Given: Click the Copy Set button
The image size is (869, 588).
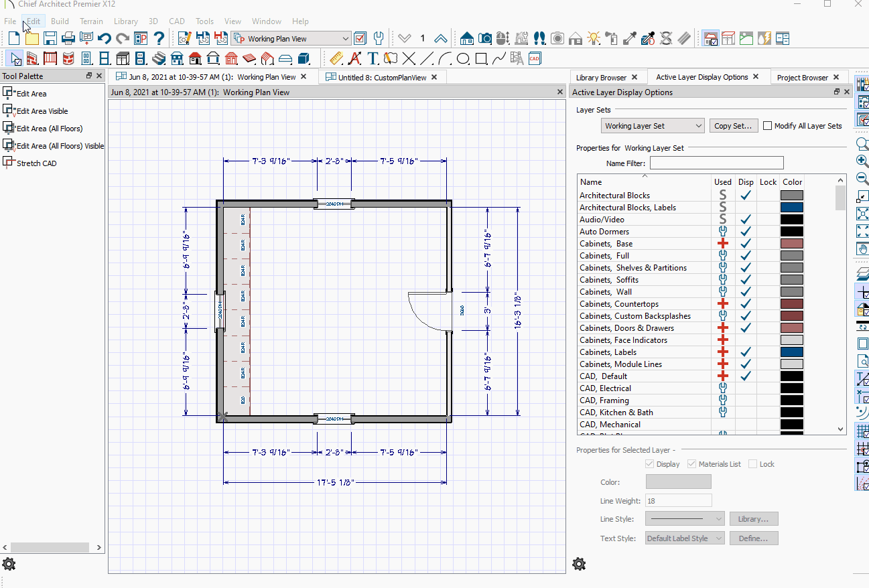Looking at the screenshot, I should tap(733, 125).
